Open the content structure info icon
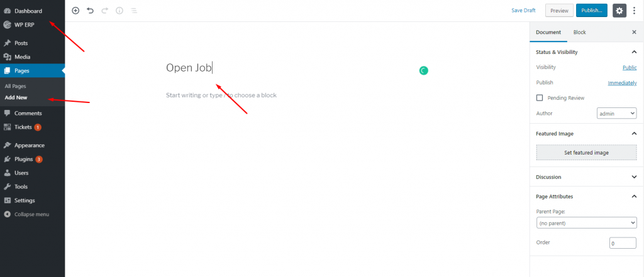Viewport: 644px width, 277px height. coord(119,11)
